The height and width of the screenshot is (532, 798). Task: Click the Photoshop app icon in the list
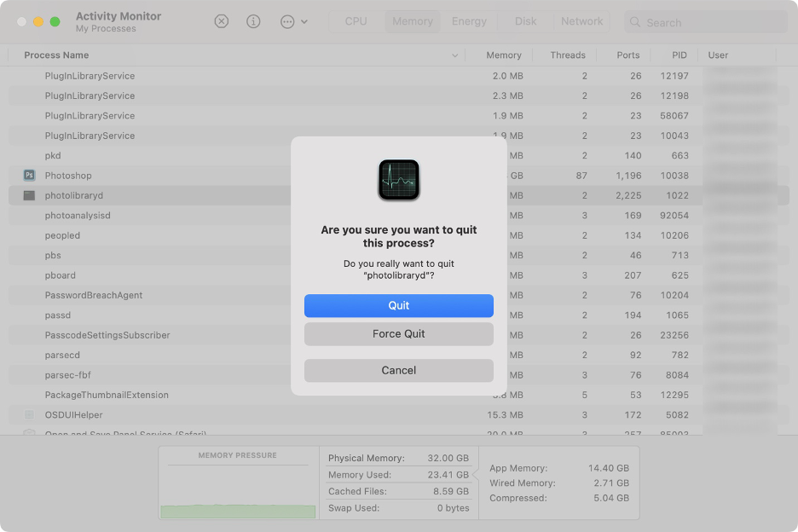tap(28, 175)
